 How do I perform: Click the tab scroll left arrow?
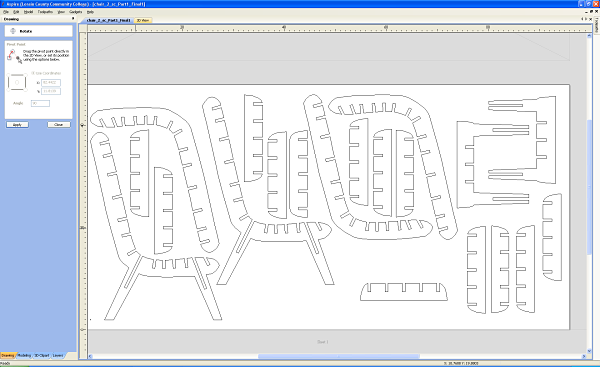pos(582,19)
